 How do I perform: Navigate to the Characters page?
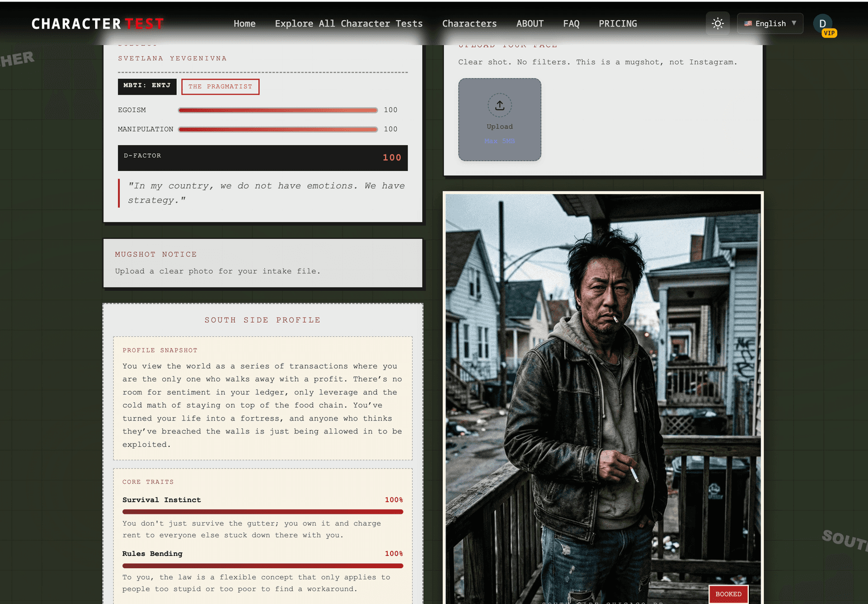coord(470,23)
